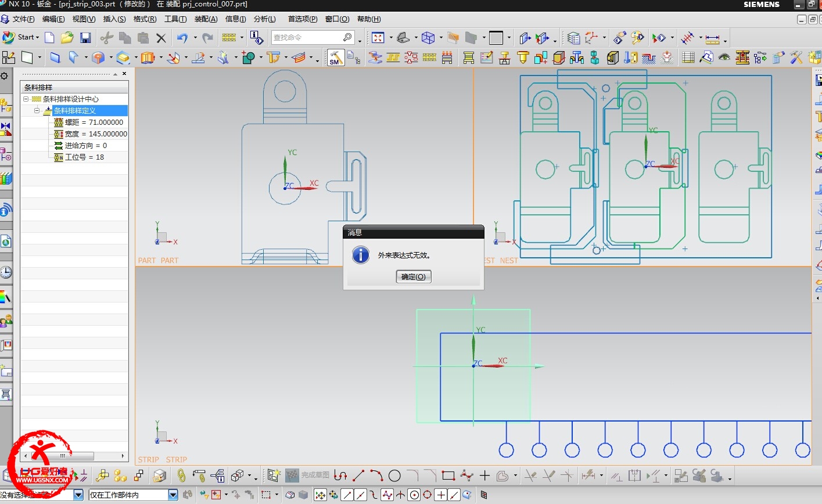Toggle the arc center snap point

click(414, 495)
